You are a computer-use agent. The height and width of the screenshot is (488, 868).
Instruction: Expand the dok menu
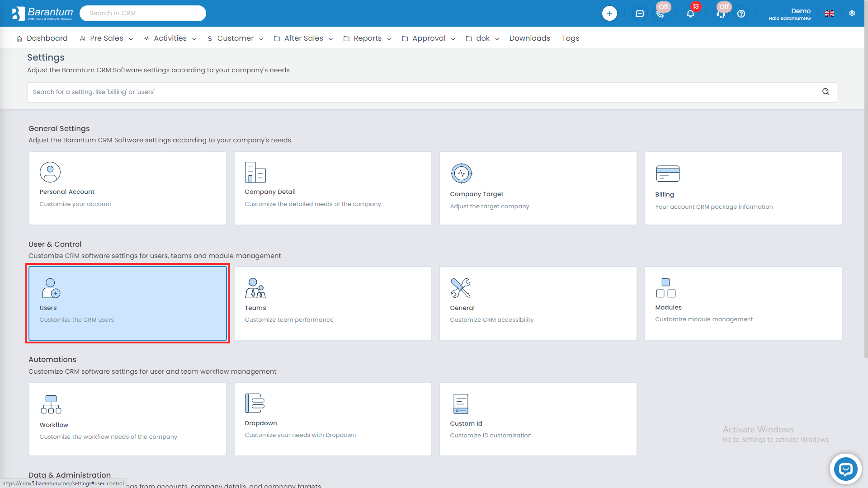pos(482,38)
